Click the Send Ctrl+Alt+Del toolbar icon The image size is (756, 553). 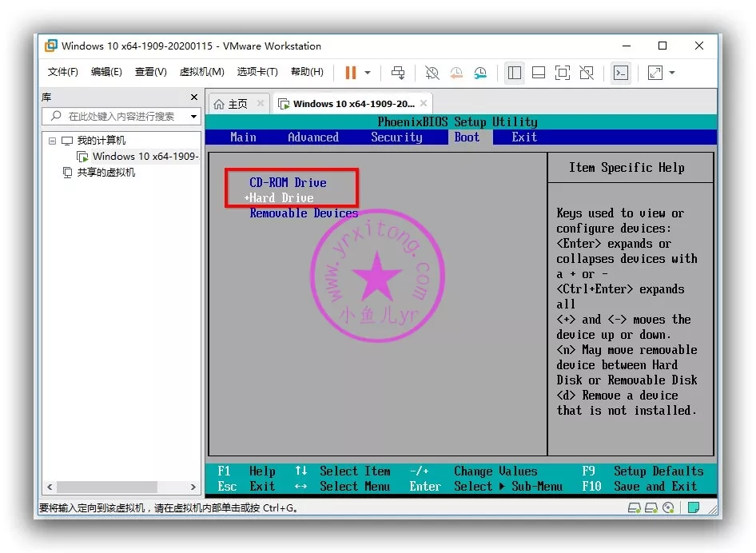point(398,73)
